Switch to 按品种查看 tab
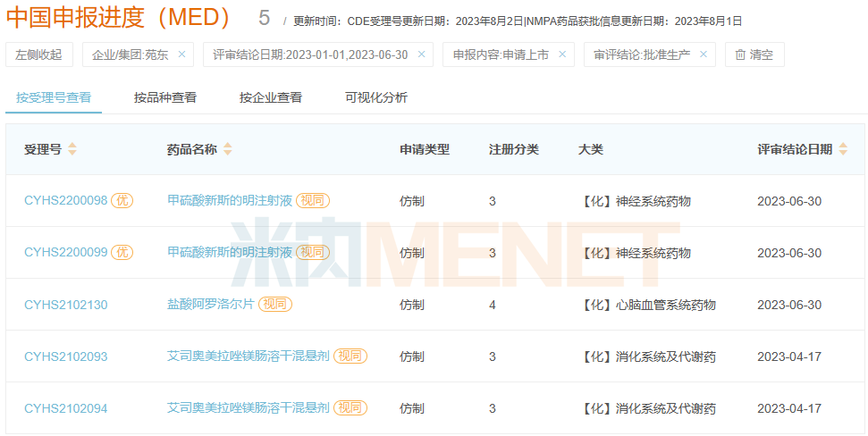 pos(165,98)
